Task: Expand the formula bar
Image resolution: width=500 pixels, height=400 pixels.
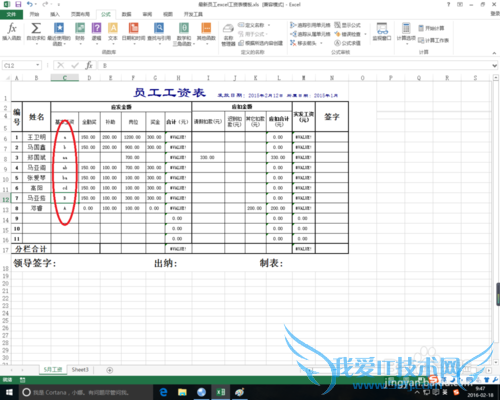Action: (495, 66)
